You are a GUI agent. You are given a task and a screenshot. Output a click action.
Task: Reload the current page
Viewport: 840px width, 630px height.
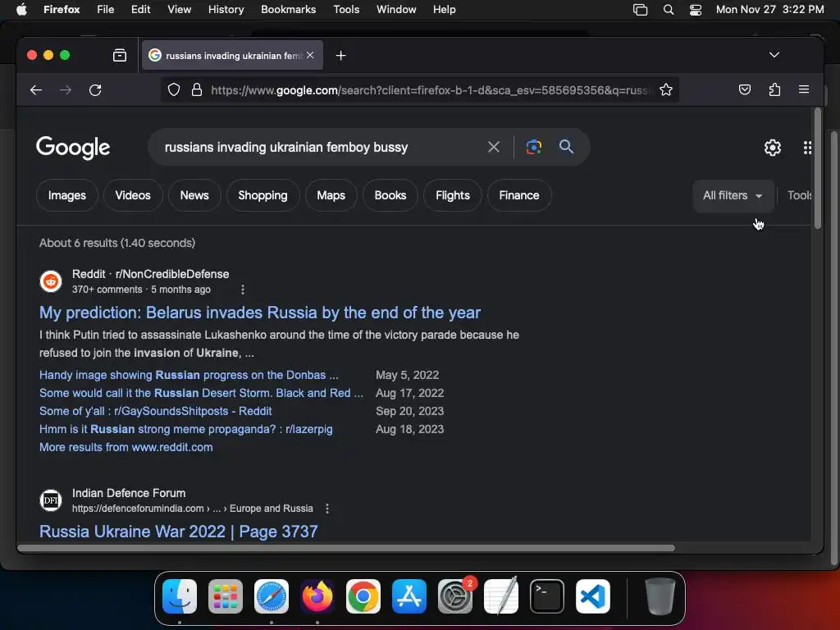pyautogui.click(x=95, y=90)
